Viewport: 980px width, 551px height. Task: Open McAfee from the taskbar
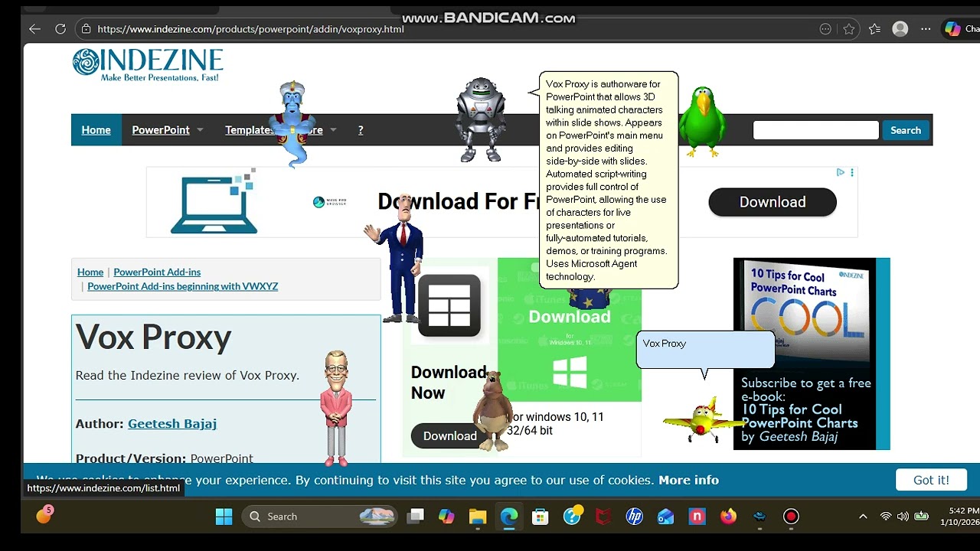603,517
